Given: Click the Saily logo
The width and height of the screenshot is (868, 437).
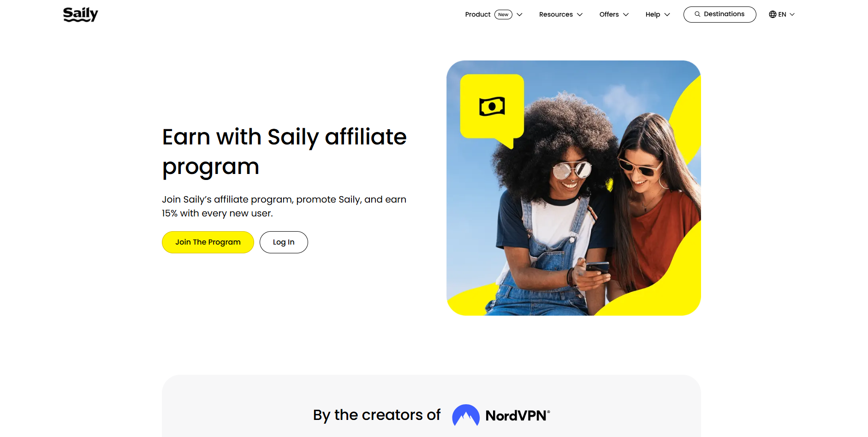Looking at the screenshot, I should [x=81, y=14].
